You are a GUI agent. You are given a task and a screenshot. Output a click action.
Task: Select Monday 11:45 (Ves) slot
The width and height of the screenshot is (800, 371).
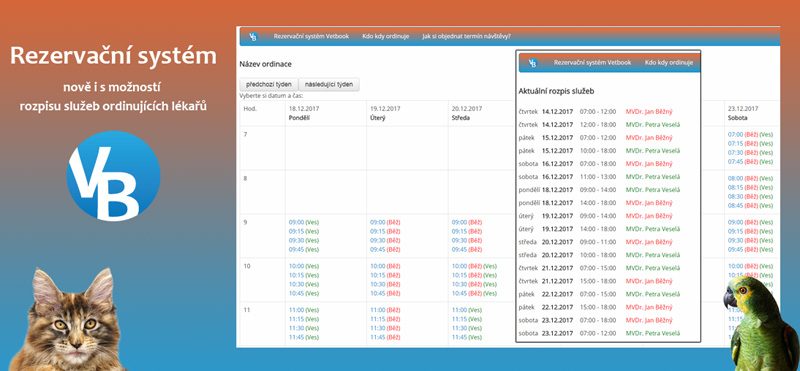click(x=304, y=337)
